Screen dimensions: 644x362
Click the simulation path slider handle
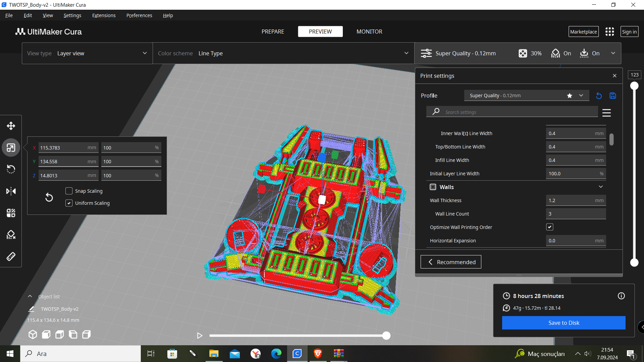(x=386, y=336)
